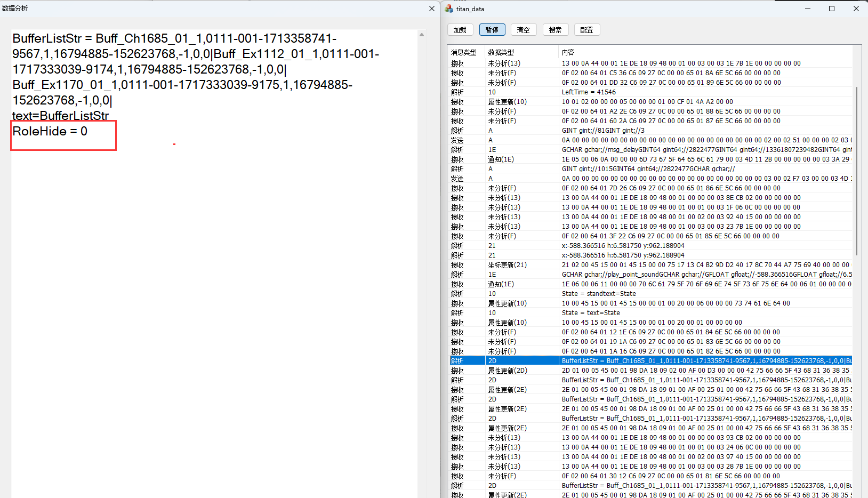
Task: Click the 暂停 button
Action: coord(492,30)
